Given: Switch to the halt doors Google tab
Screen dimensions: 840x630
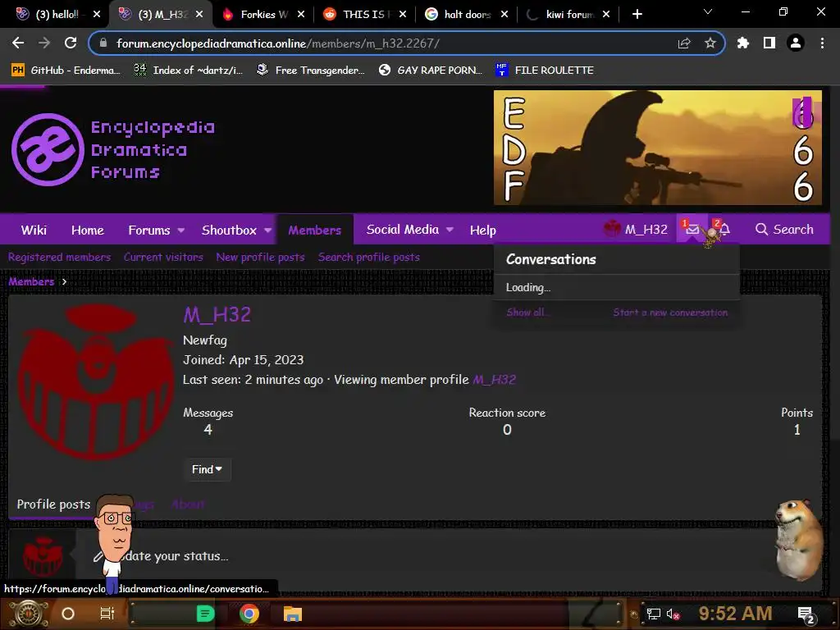Looking at the screenshot, I should click(x=467, y=14).
